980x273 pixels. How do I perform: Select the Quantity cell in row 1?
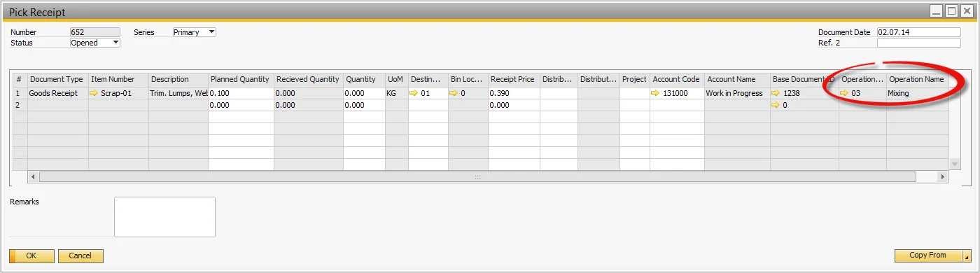364,93
